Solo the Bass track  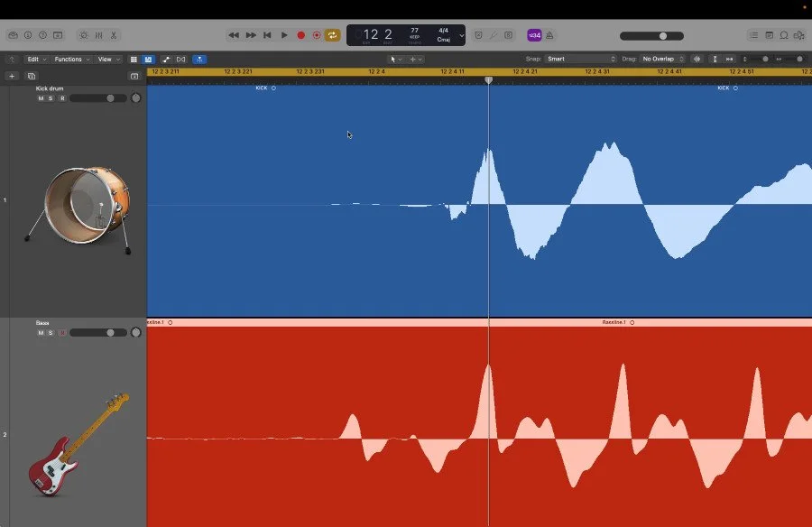tap(51, 333)
